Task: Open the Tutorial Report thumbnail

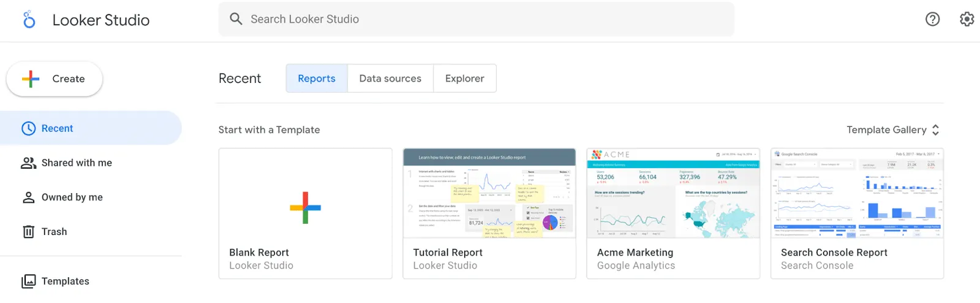Action: 489,193
